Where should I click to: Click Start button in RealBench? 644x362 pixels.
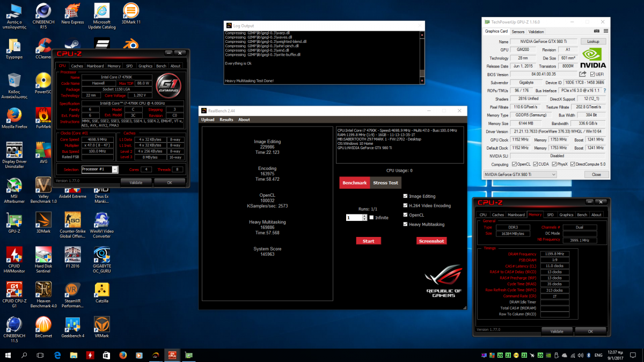tap(368, 241)
